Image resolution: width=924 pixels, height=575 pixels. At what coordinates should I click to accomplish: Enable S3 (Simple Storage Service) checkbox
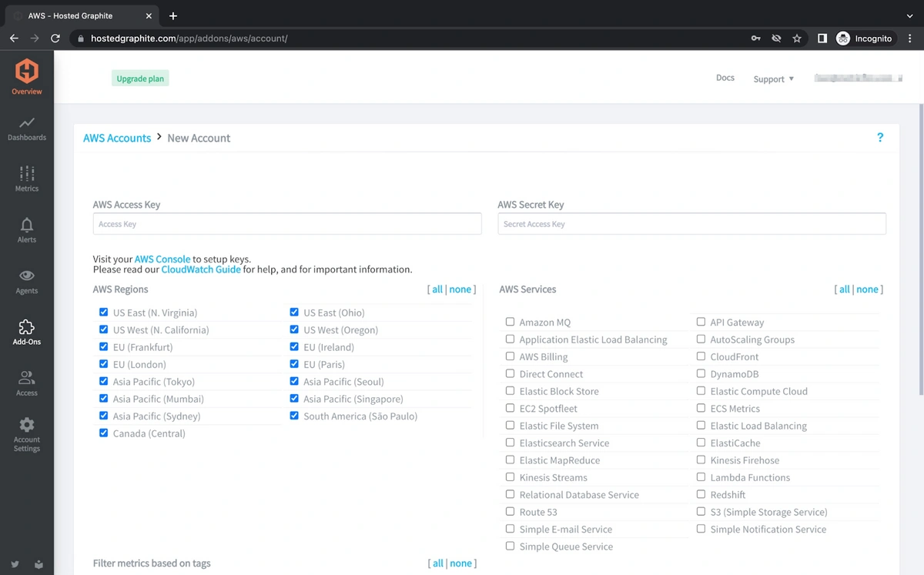click(x=701, y=511)
